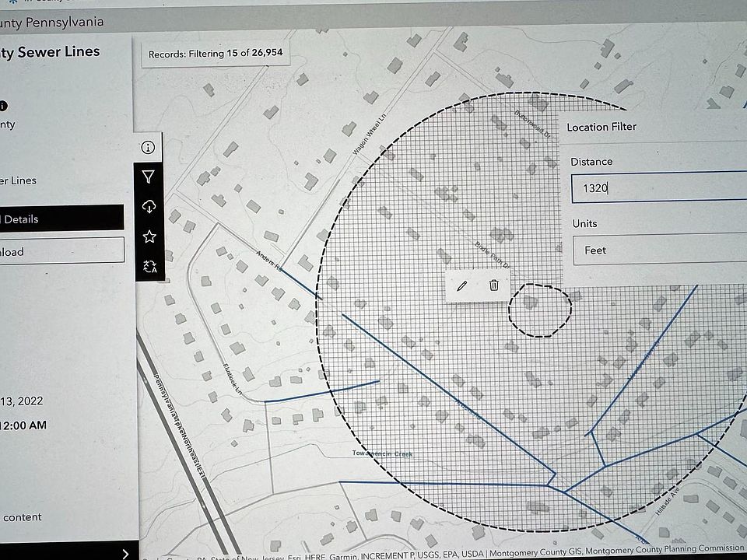Click the Records Filtering status badge

pyautogui.click(x=216, y=54)
